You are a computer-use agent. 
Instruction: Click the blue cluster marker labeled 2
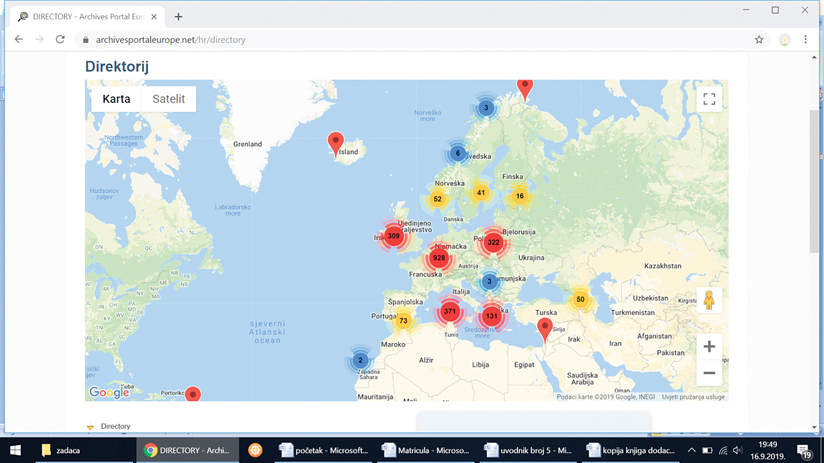click(360, 361)
